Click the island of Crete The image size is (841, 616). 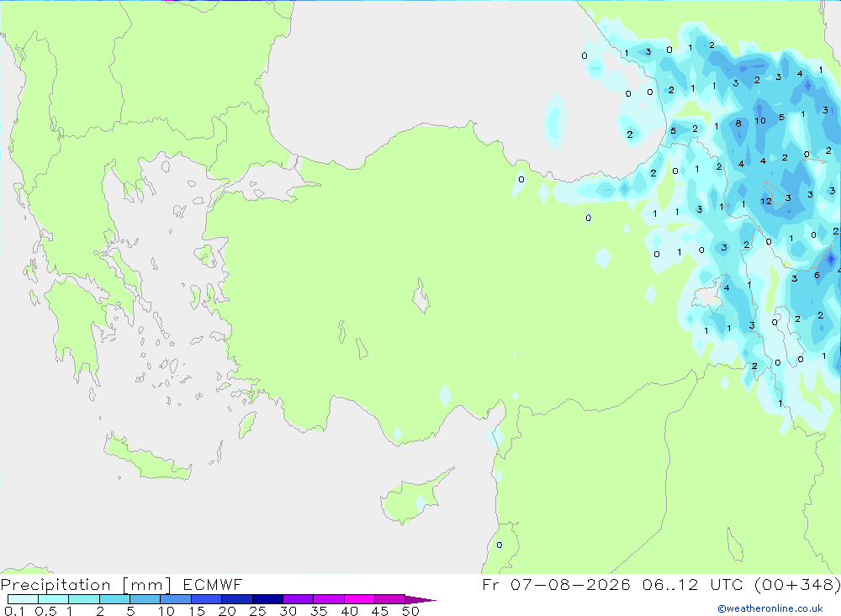click(x=145, y=456)
